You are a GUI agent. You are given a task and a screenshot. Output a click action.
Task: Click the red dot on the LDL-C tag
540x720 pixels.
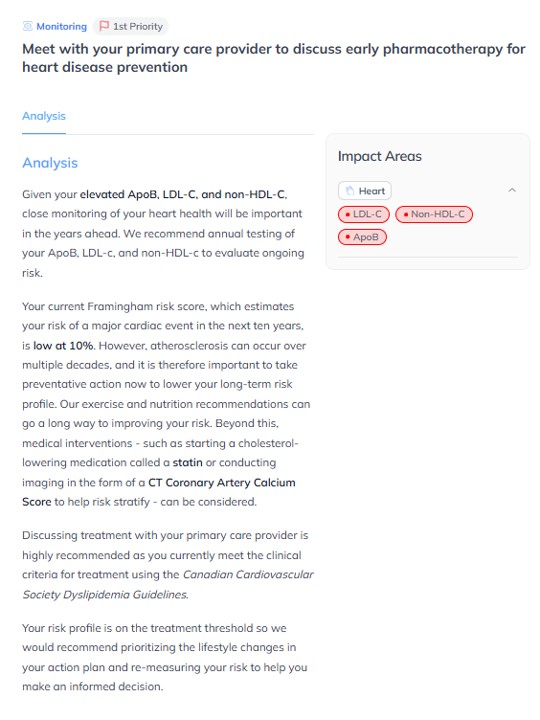point(348,214)
